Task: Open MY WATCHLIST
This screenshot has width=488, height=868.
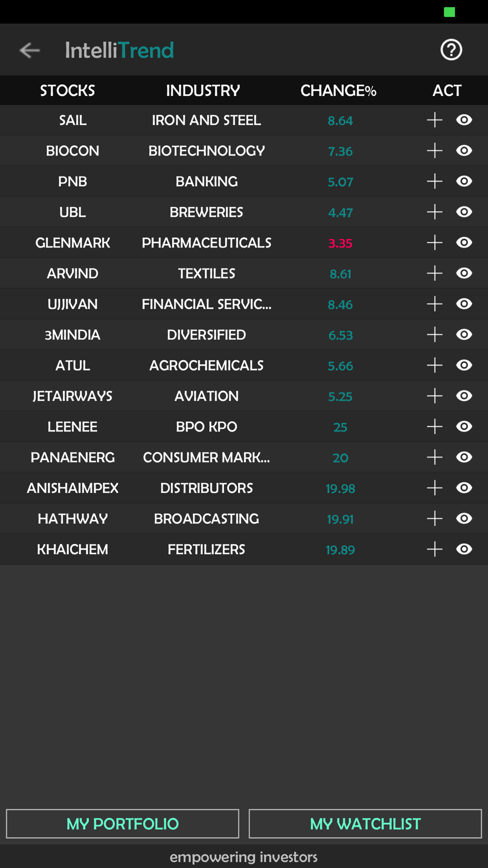Action: coord(365,824)
